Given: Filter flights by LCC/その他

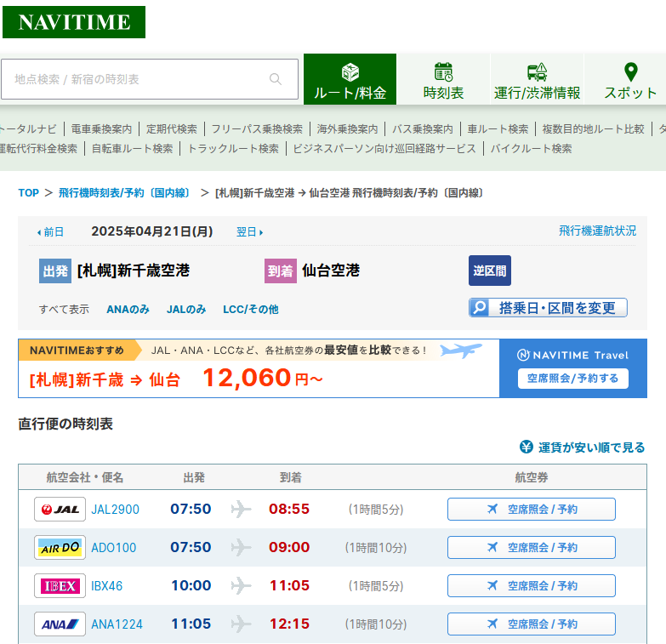Looking at the screenshot, I should [251, 310].
